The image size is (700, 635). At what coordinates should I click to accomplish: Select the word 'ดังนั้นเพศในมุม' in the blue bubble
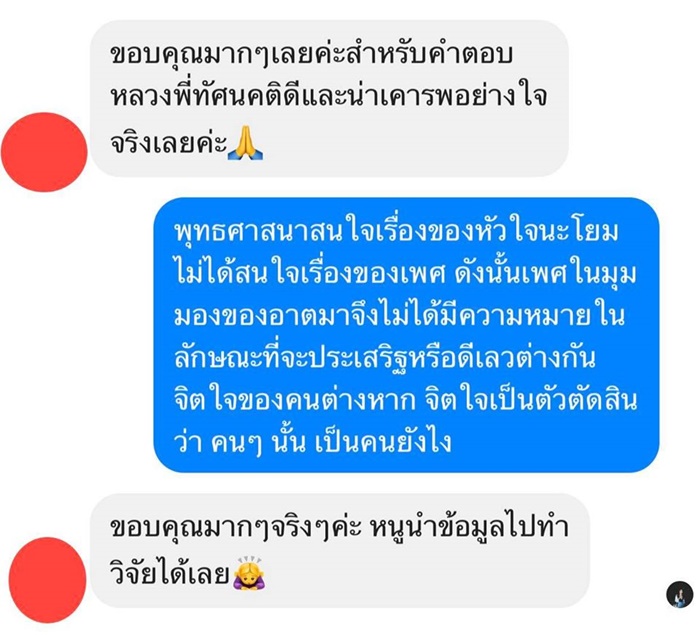[546, 274]
